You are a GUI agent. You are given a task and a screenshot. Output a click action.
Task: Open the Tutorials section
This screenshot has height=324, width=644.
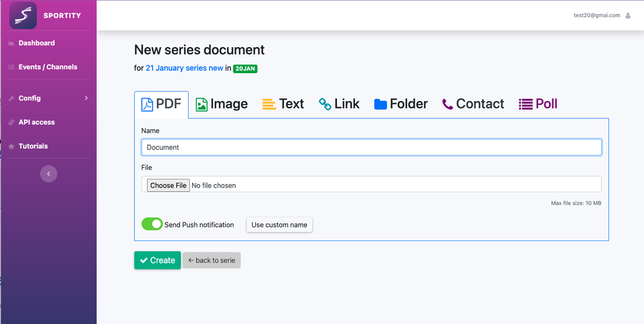[33, 146]
